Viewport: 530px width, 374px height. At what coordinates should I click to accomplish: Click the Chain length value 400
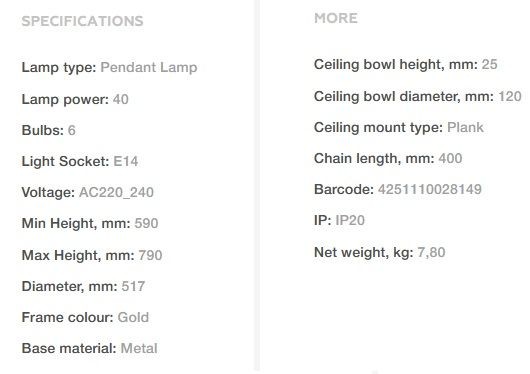450,158
